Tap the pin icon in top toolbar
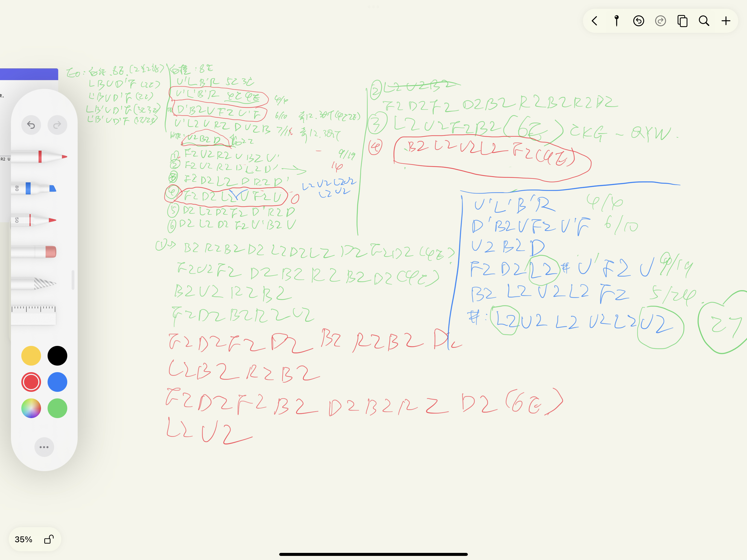 pos(617,21)
